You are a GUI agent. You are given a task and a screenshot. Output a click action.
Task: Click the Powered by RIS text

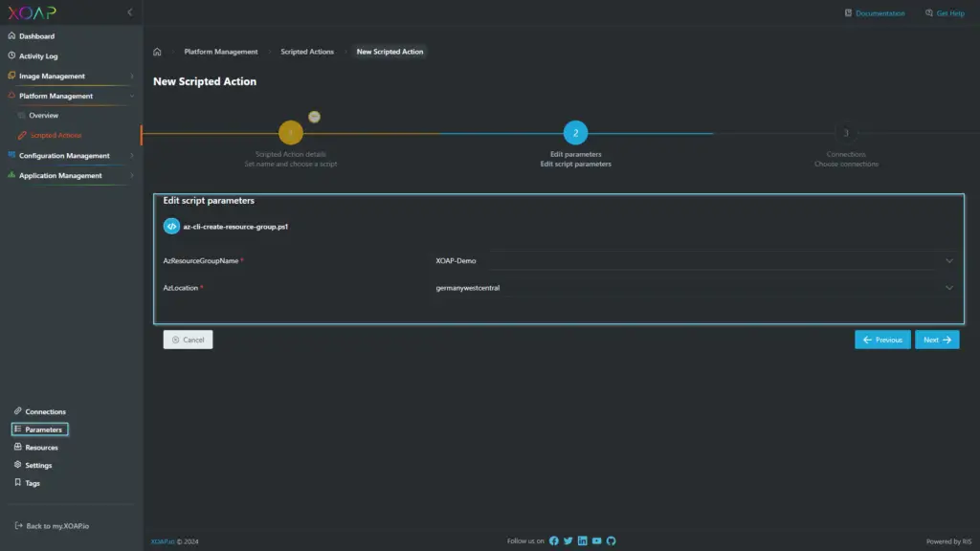pos(948,541)
